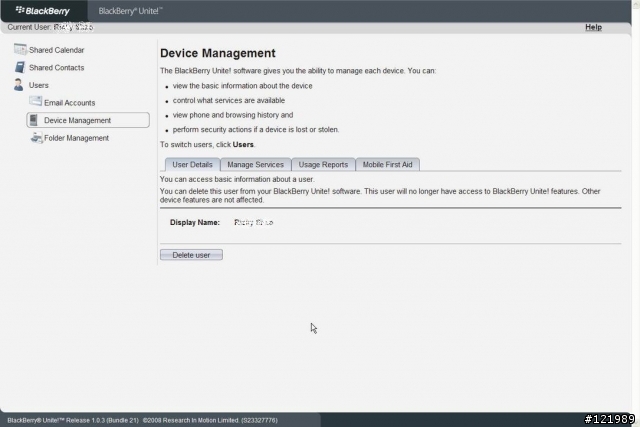Click 'To switch users, click Users' text
Image resolution: width=640 pixels, height=427 pixels.
[x=207, y=145]
